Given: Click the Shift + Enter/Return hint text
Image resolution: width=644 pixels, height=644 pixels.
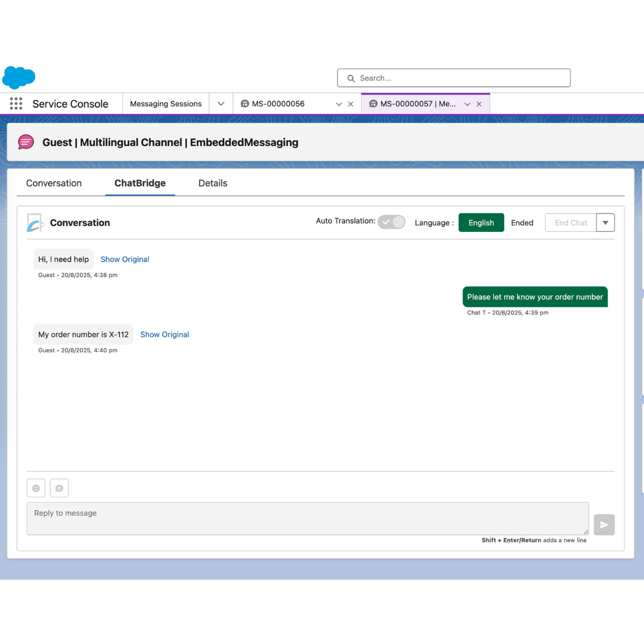Looking at the screenshot, I should (534, 540).
